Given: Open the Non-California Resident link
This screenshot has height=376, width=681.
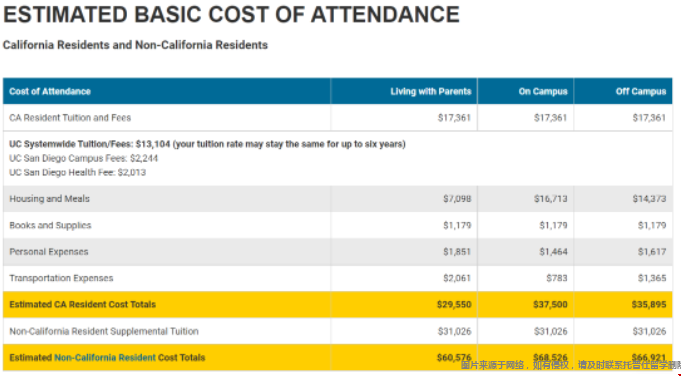Looking at the screenshot, I should [x=105, y=358].
